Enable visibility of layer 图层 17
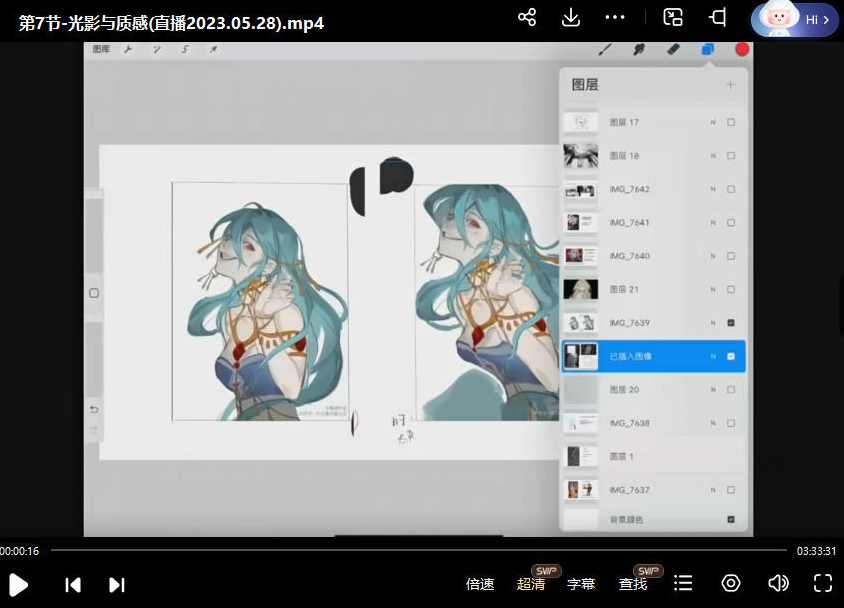 tap(732, 121)
